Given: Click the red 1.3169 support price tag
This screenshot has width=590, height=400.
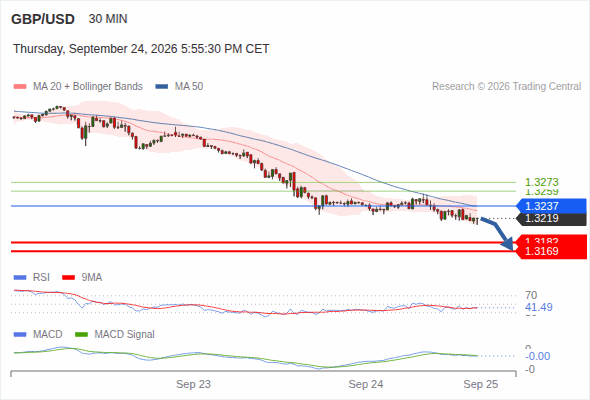Looking at the screenshot, I should tap(551, 251).
